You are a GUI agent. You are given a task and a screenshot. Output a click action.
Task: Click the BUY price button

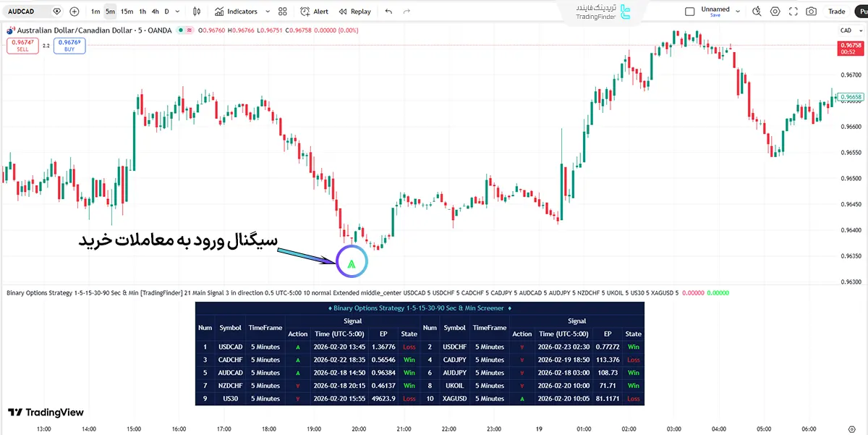(x=69, y=46)
